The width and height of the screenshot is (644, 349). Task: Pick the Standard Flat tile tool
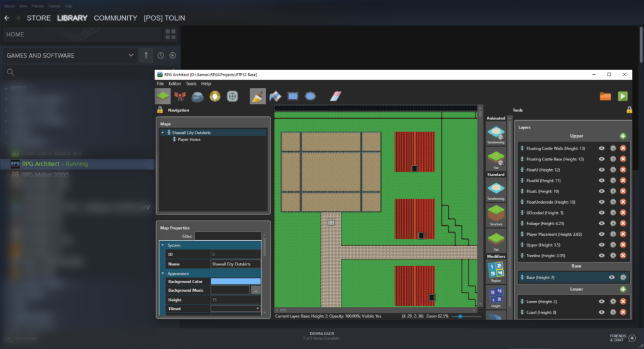pyautogui.click(x=496, y=241)
